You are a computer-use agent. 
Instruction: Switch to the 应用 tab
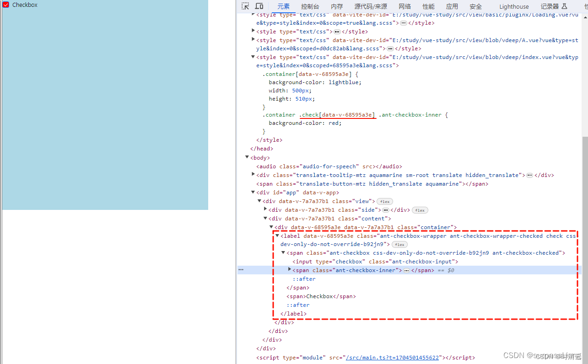pos(452,6)
